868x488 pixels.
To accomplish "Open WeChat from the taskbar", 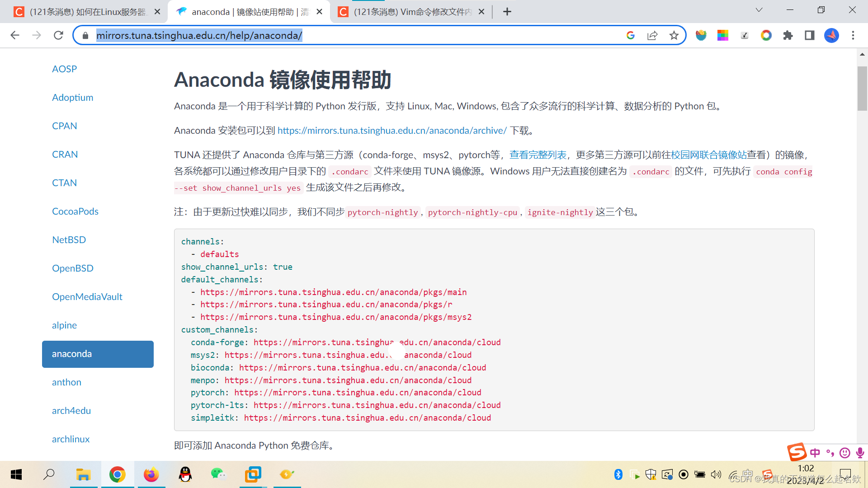I will point(218,474).
